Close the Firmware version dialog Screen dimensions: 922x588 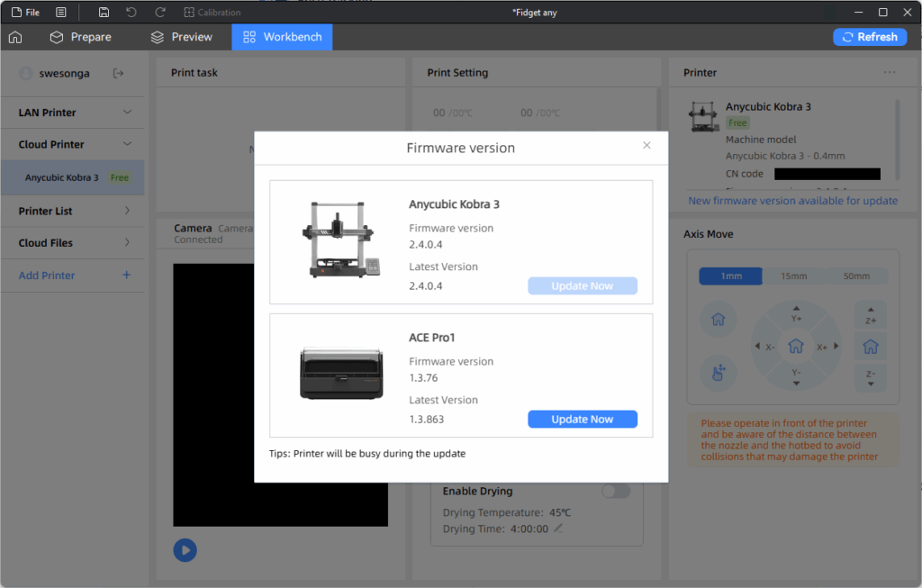point(646,146)
